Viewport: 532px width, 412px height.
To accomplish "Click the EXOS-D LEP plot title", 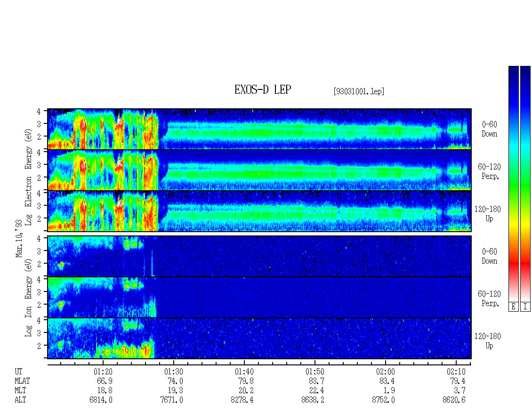I will (x=263, y=89).
